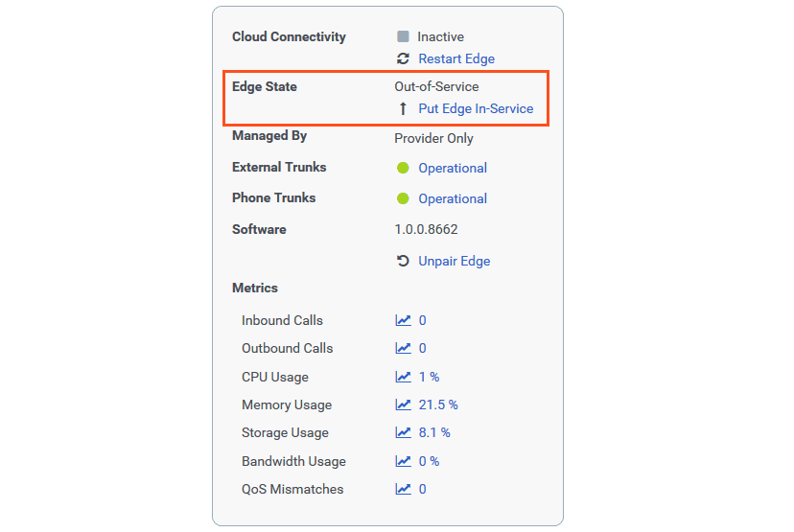Open the Bandwidth Usage chart icon
This screenshot has width=794, height=532.
pyautogui.click(x=404, y=461)
